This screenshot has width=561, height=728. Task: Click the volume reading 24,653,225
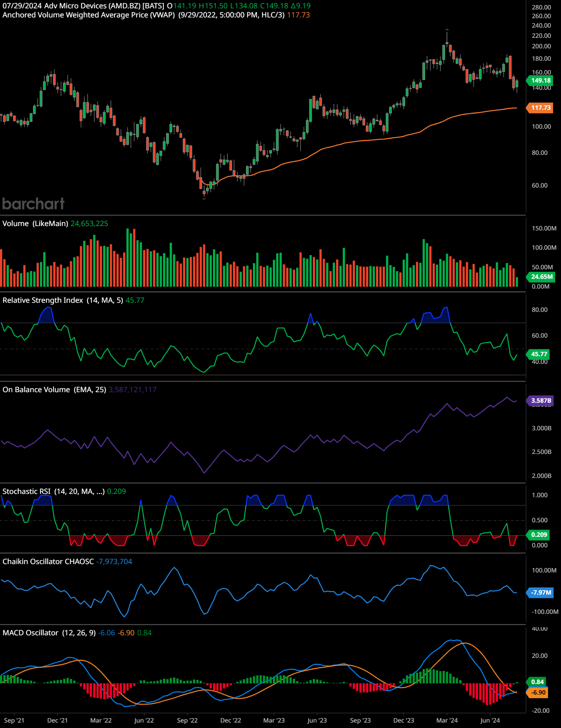pos(89,224)
